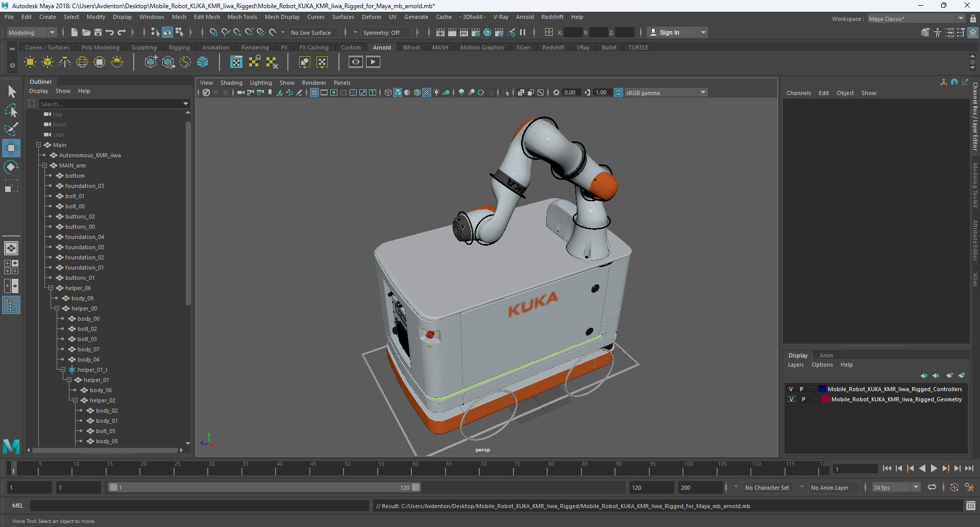Click the time range slider bar
Viewport: 980px width, 527px height.
[x=264, y=487]
